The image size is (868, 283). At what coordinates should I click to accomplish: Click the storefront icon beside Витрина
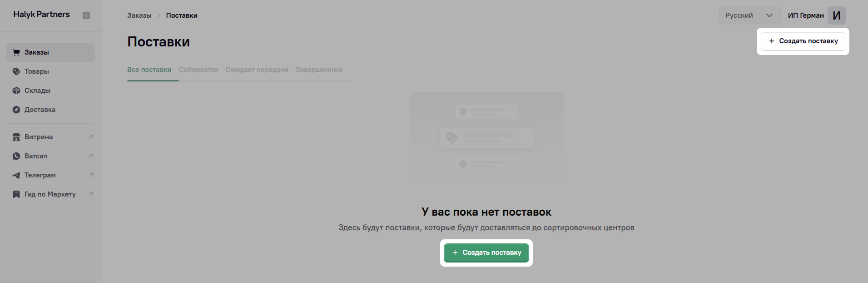coord(16,137)
